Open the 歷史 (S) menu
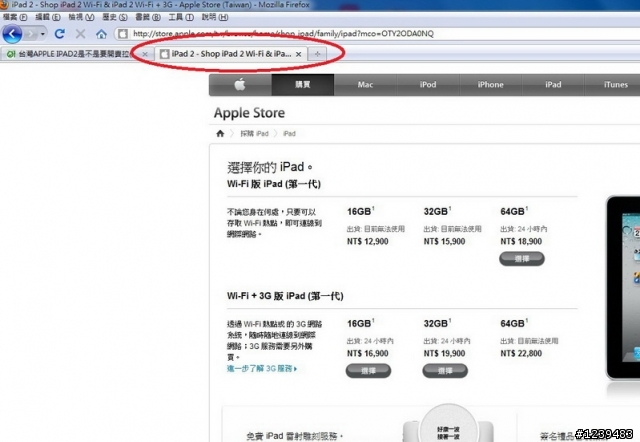 [115, 17]
